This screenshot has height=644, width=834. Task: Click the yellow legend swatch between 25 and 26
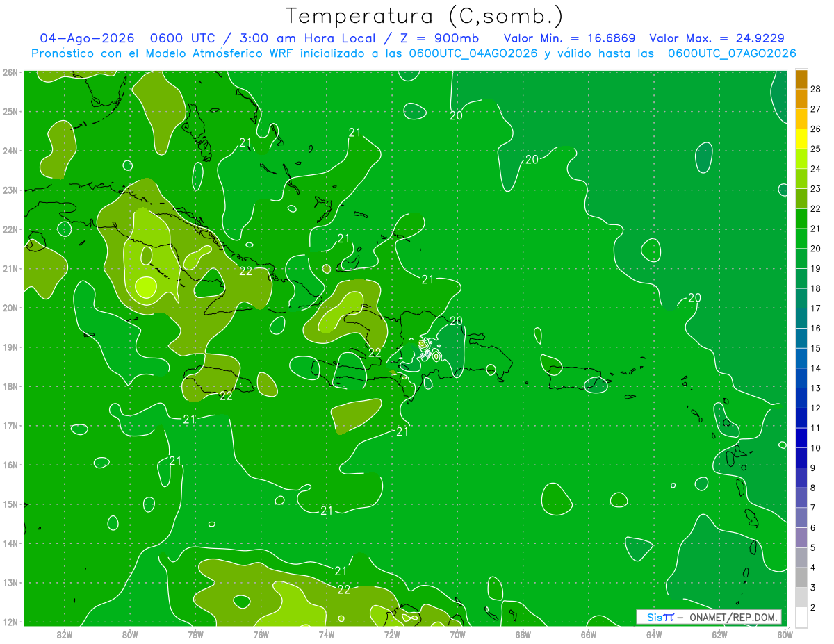tap(801, 139)
